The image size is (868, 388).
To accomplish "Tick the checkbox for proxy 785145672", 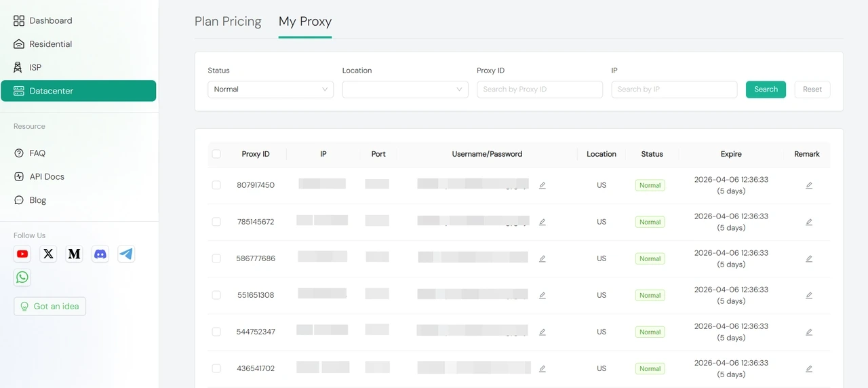I will [216, 222].
